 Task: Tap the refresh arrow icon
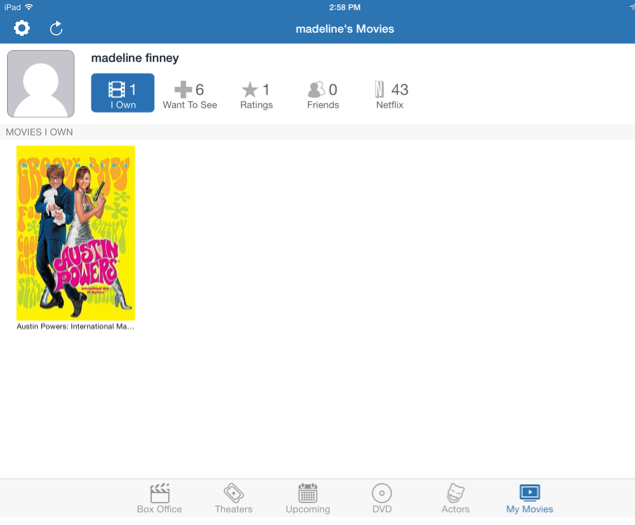pos(56,29)
